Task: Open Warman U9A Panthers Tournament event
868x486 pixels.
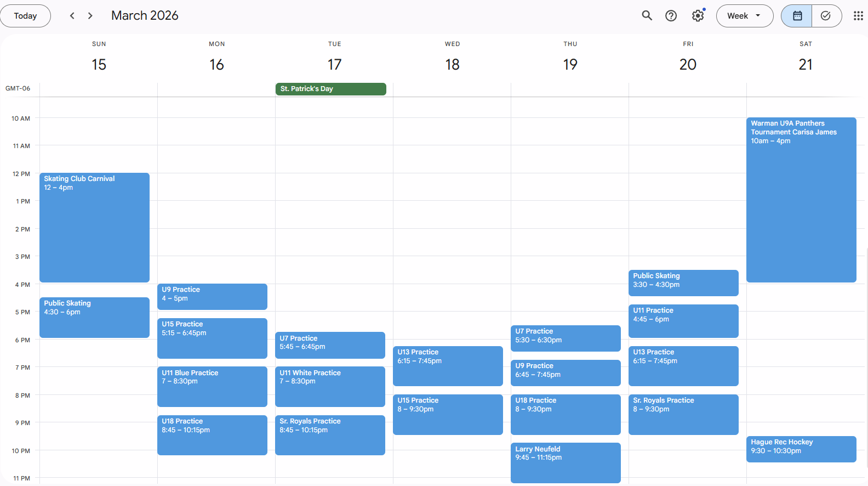Action: [801, 200]
